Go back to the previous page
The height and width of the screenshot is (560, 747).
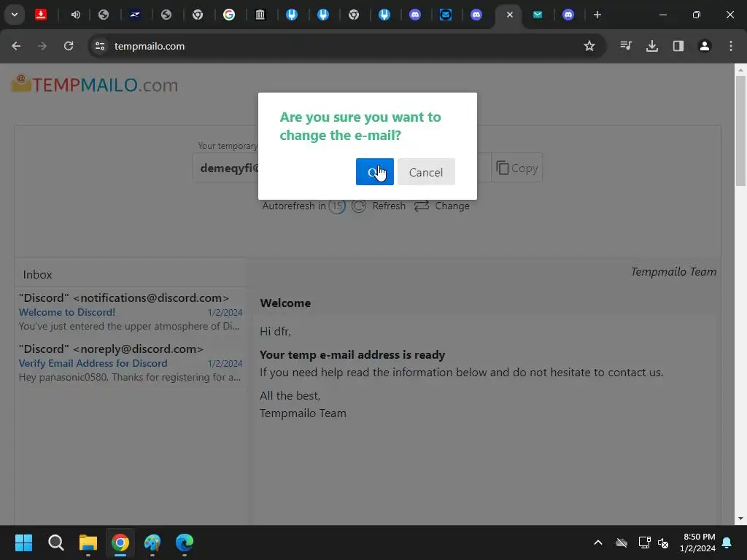pyautogui.click(x=16, y=46)
